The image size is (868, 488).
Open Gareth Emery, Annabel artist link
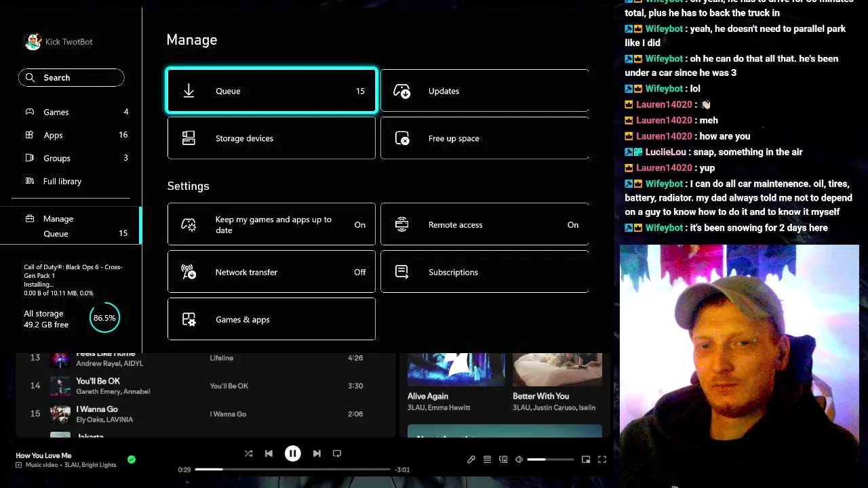pos(113,392)
